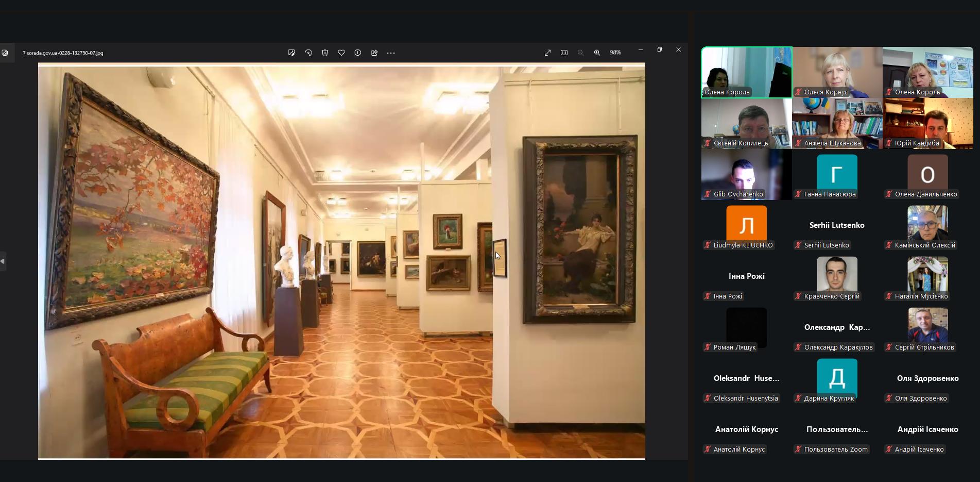Click the zoom in magnifier icon
The height and width of the screenshot is (482, 980).
coord(597,53)
